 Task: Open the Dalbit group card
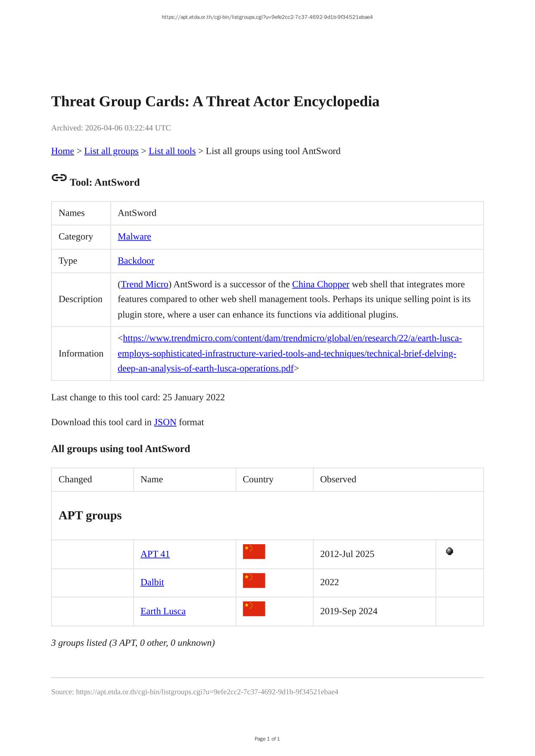click(152, 582)
